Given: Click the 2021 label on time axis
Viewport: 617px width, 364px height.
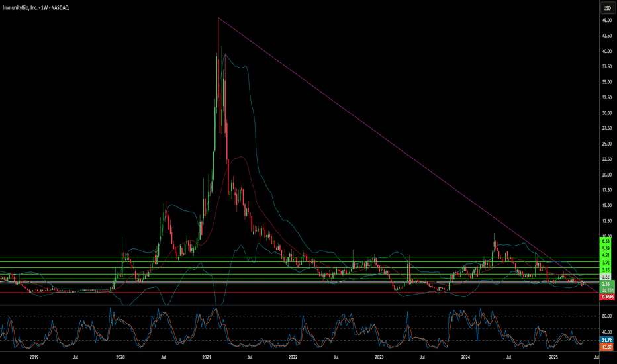Looking at the screenshot, I should pos(207,357).
